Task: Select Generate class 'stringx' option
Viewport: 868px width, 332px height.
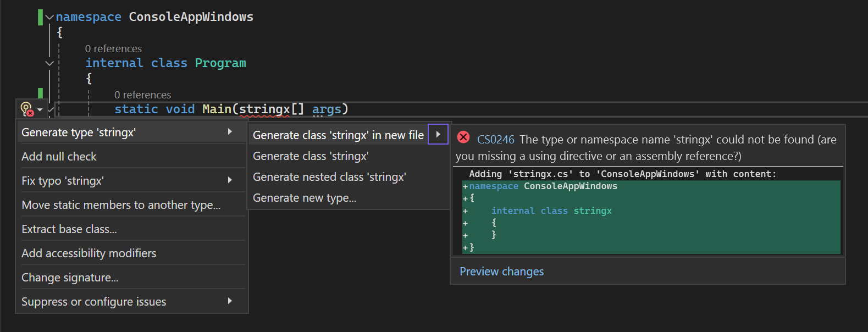Action: pos(311,156)
